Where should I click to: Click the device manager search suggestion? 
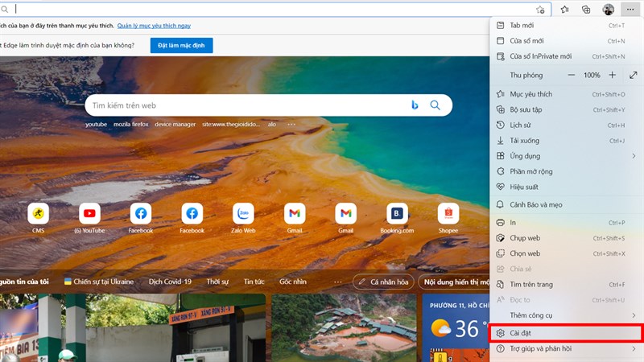point(175,125)
